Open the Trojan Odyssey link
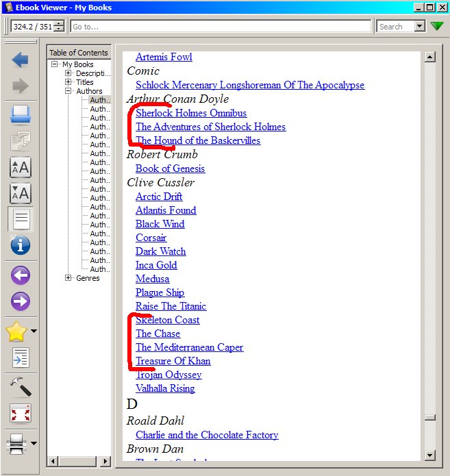Screen dimensions: 450x476 coord(168,375)
